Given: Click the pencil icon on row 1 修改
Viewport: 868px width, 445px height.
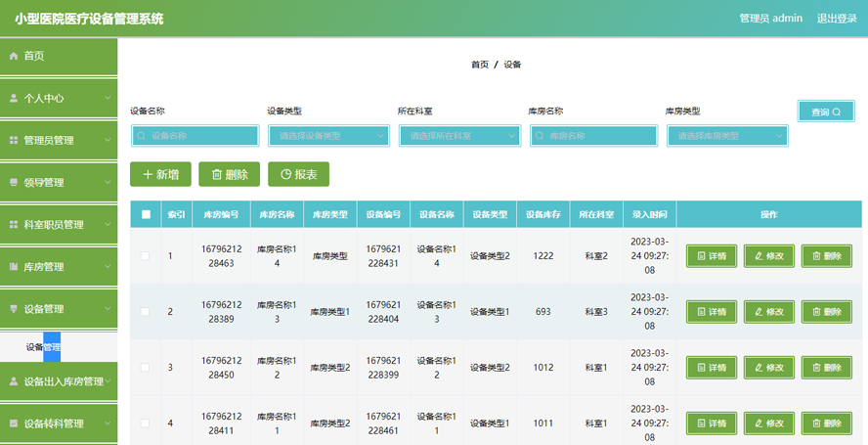Looking at the screenshot, I should [759, 256].
